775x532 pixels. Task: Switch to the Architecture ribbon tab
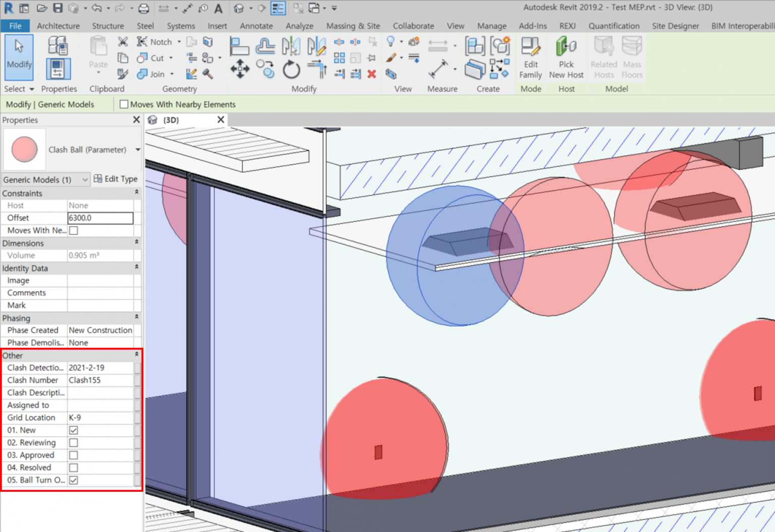[x=58, y=26]
